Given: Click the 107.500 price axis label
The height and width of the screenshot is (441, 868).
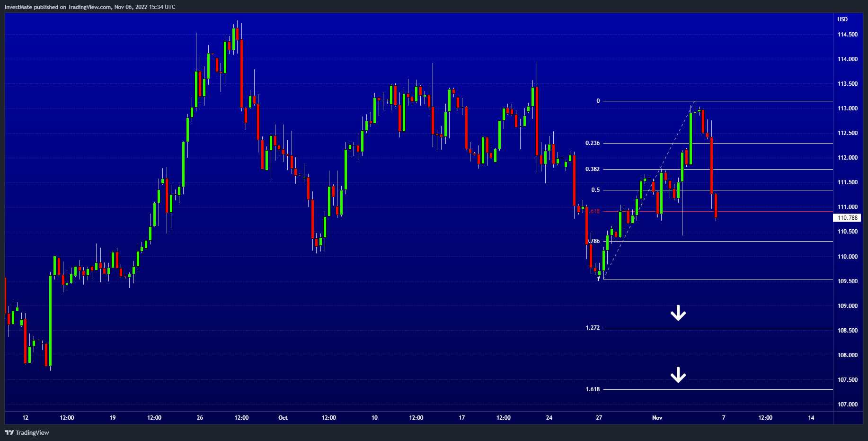Looking at the screenshot, I should [848, 380].
